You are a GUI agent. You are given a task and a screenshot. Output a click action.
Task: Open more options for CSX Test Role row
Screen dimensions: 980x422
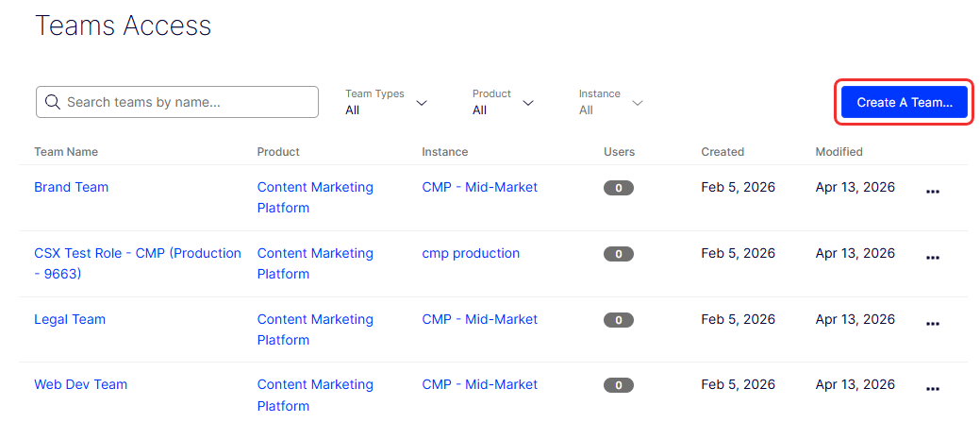point(932,257)
